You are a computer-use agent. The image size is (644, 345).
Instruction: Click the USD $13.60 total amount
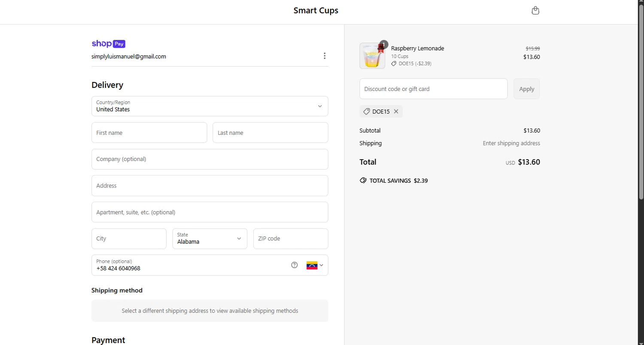[x=523, y=162]
